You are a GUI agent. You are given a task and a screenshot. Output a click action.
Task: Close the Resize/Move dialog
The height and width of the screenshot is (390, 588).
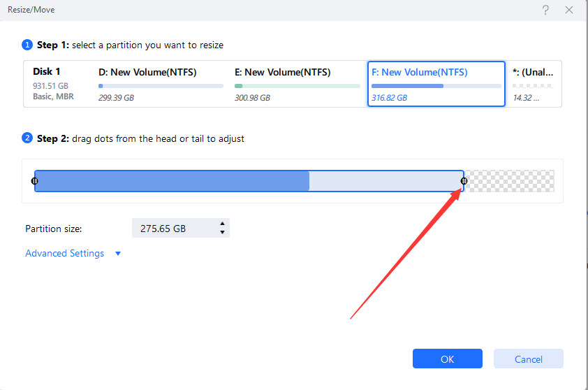click(571, 10)
